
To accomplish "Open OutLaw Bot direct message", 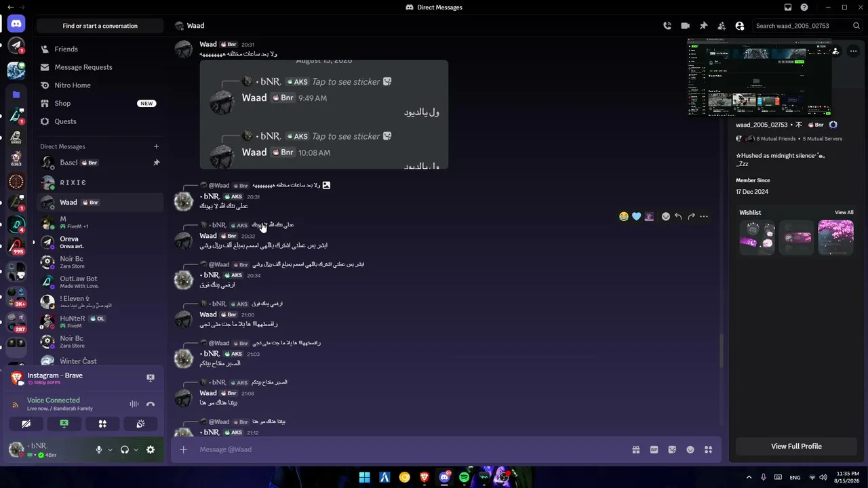I will point(100,281).
